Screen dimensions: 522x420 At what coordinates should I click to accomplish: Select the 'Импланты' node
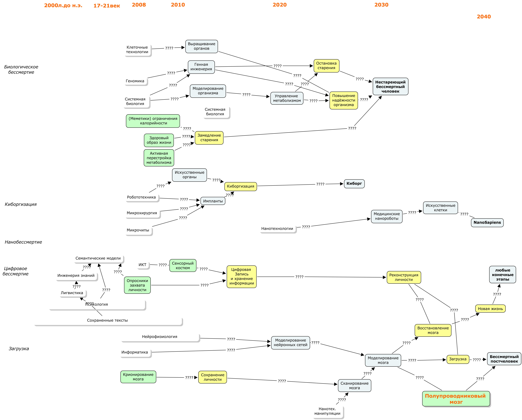(x=213, y=201)
